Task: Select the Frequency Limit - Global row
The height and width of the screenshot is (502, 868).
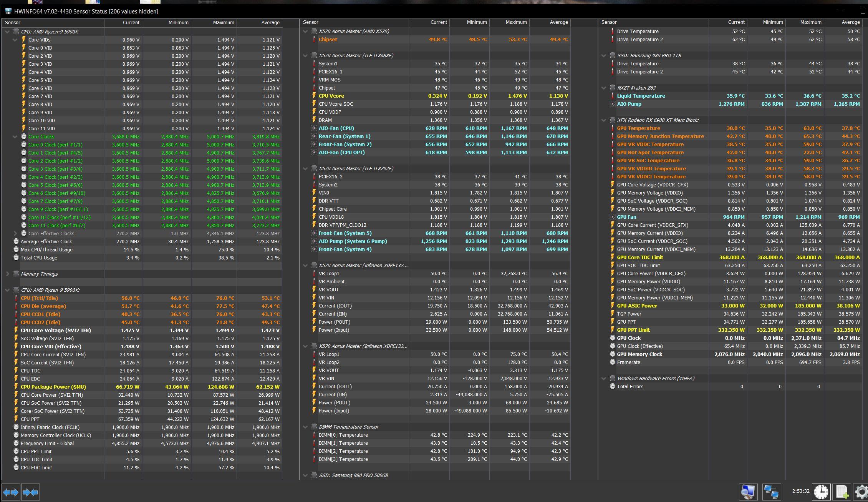Action: [x=142, y=443]
